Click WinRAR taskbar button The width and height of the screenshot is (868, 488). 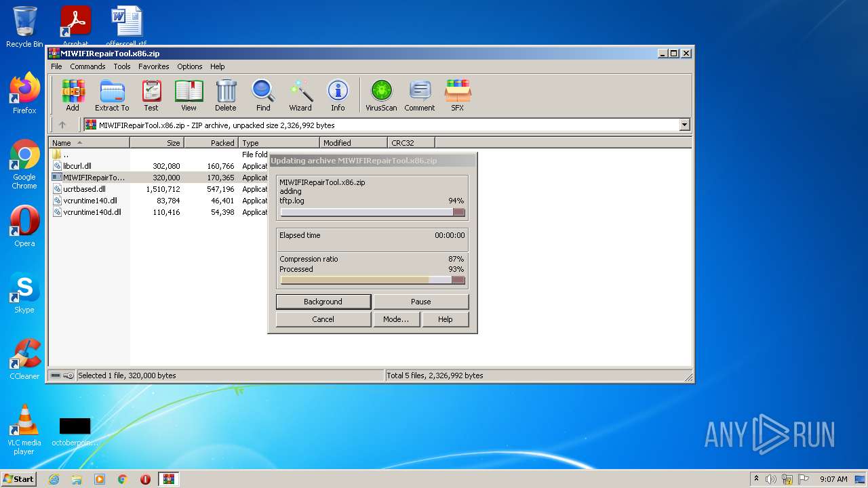pos(168,479)
